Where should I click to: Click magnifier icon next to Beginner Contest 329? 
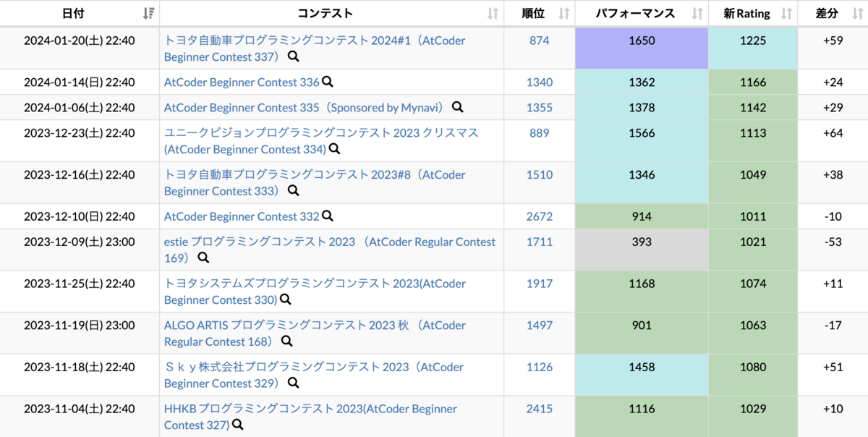pyautogui.click(x=293, y=383)
